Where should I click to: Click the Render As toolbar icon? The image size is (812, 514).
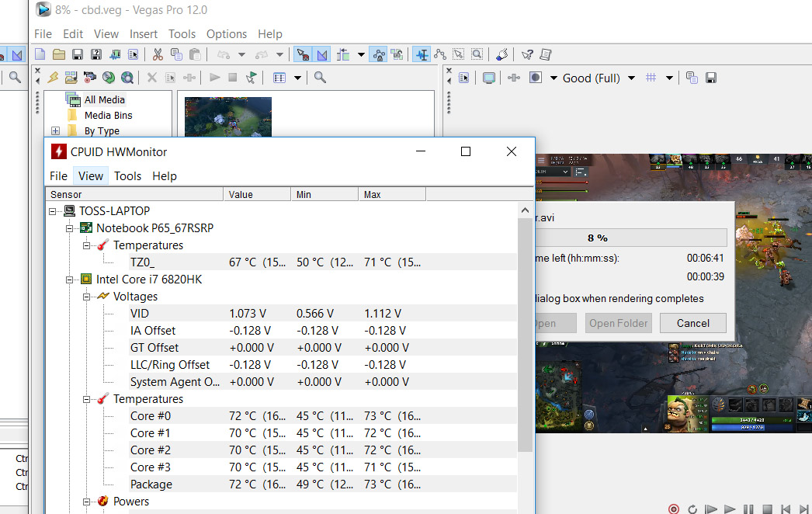click(x=114, y=54)
